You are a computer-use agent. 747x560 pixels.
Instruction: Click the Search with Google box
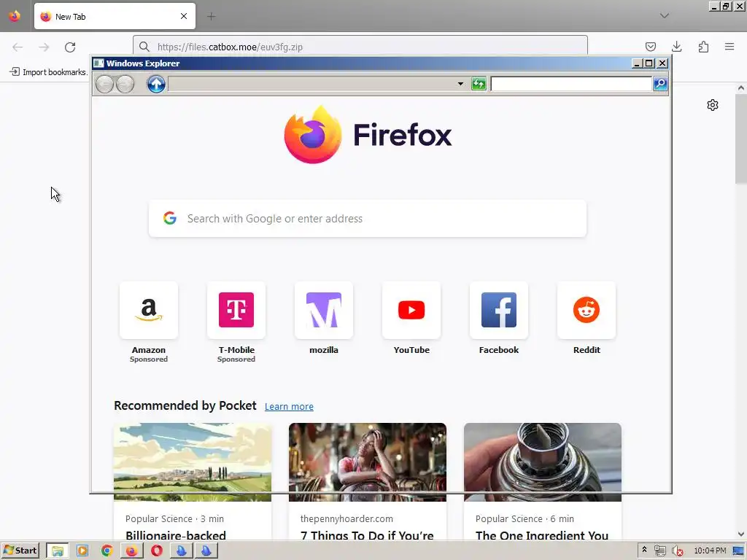pos(368,218)
